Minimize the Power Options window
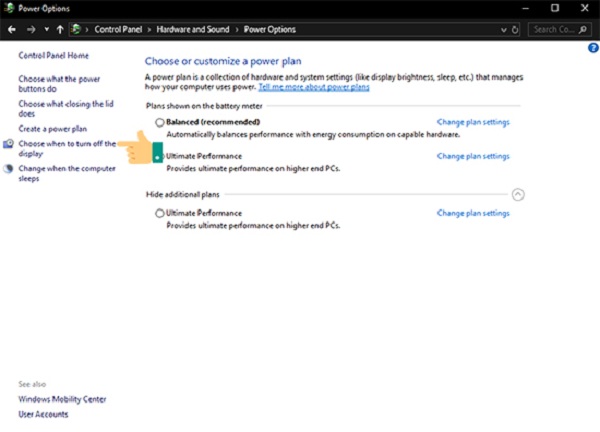Screen dimensions: 600x432 526,8
